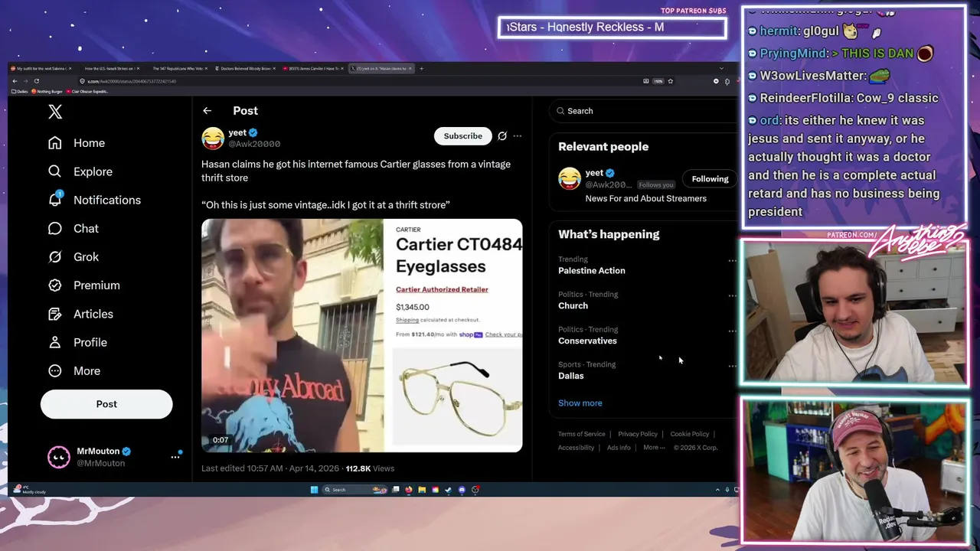
Task: Switch to the James Carville YouTube tab
Action: click(x=314, y=68)
